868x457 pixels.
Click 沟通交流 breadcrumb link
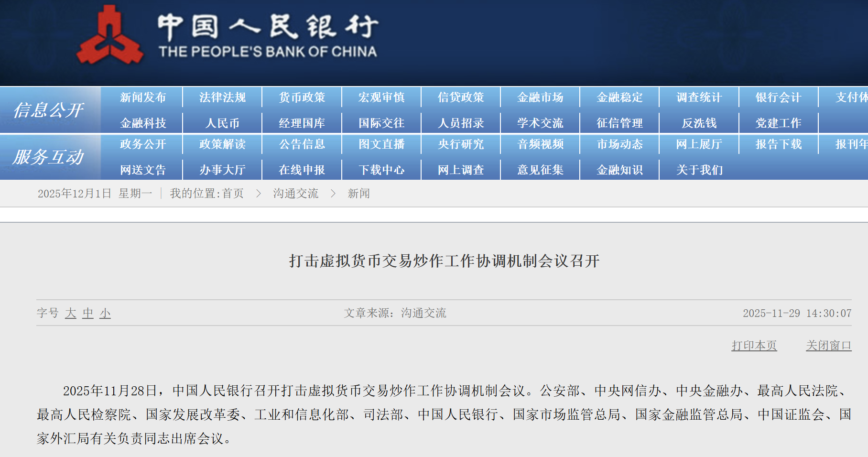(x=295, y=194)
